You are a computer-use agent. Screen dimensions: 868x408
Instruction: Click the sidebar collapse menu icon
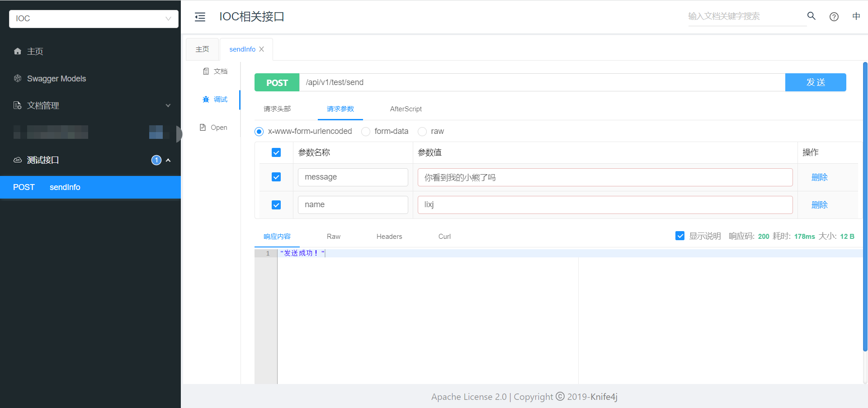click(x=200, y=17)
